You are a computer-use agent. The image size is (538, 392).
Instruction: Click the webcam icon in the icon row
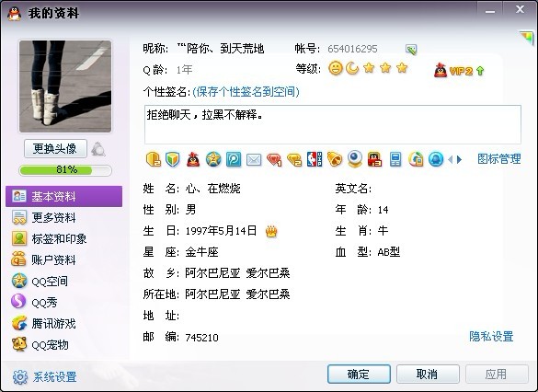[x=354, y=159]
